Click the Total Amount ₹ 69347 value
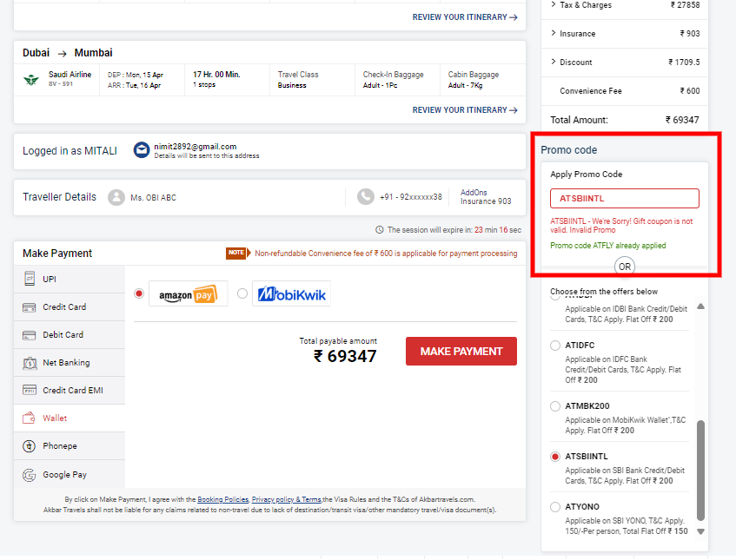The width and height of the screenshot is (736, 560). point(682,120)
